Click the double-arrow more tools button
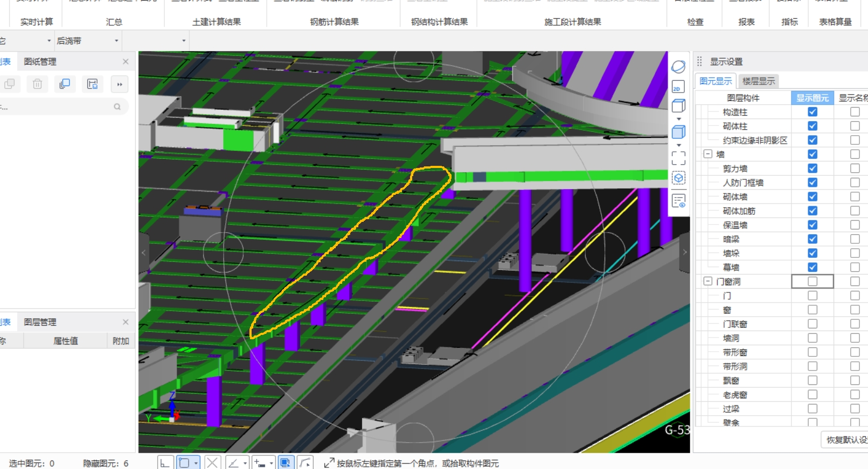This screenshot has height=469, width=868. [x=120, y=84]
